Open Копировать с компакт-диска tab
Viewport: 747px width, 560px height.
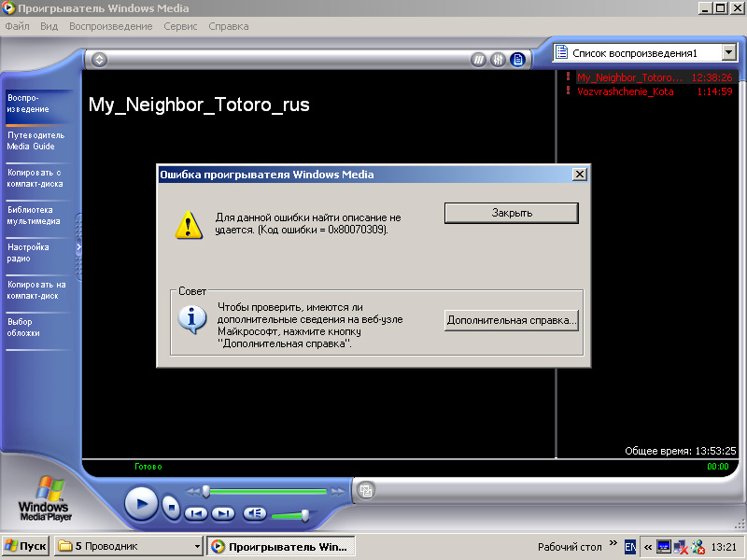pyautogui.click(x=39, y=178)
